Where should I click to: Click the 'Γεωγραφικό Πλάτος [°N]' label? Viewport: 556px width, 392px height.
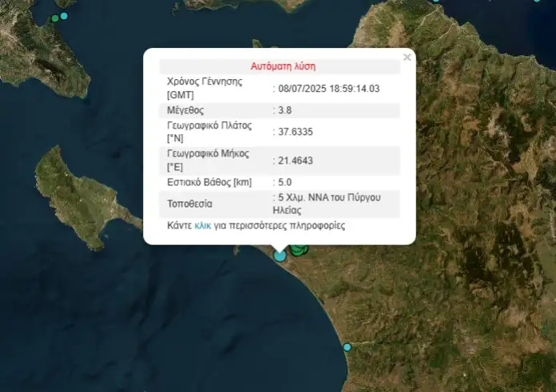(x=209, y=132)
